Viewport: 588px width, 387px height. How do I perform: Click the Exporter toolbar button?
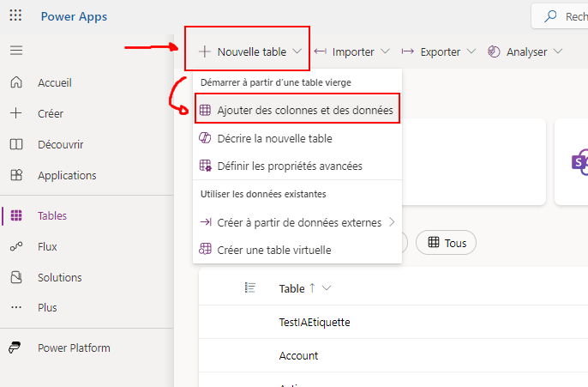click(439, 51)
